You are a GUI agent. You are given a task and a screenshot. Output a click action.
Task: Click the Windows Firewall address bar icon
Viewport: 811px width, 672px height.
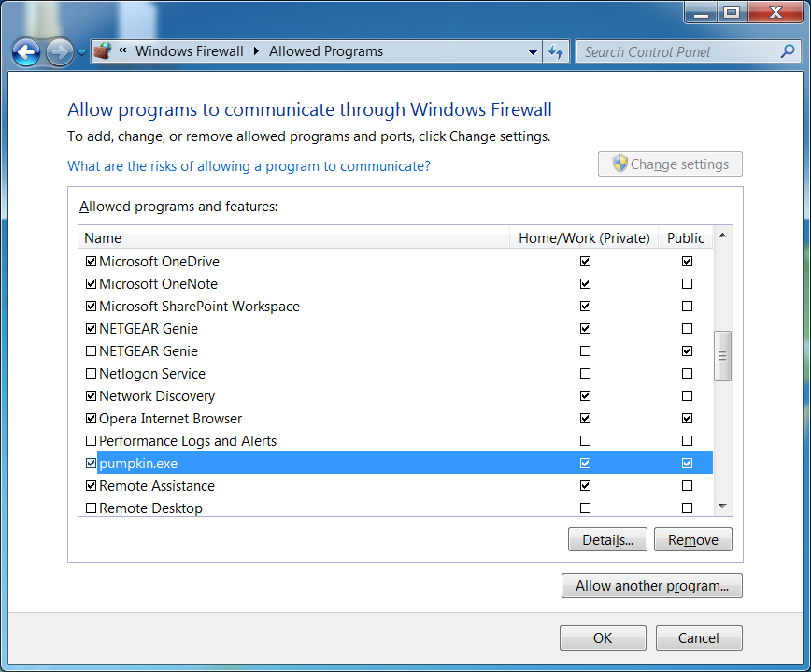pyautogui.click(x=104, y=51)
